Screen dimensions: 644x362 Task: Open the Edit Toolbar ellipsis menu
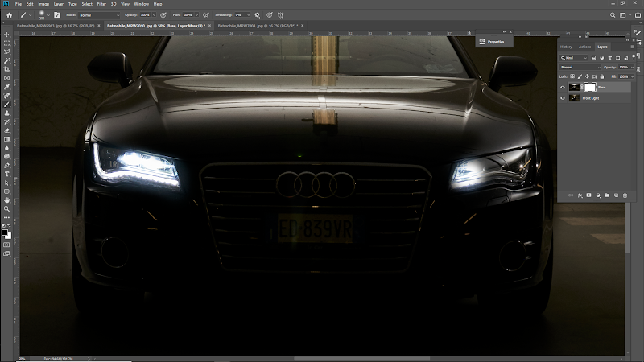(6, 217)
